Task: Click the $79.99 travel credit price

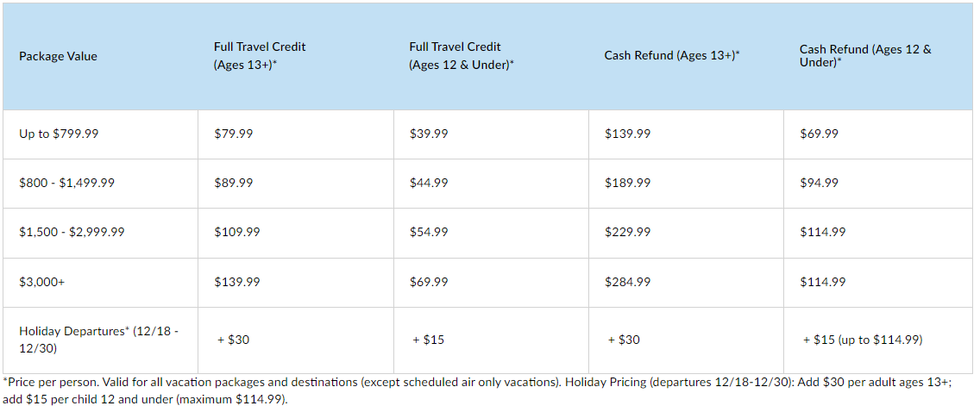Action: coord(233,134)
